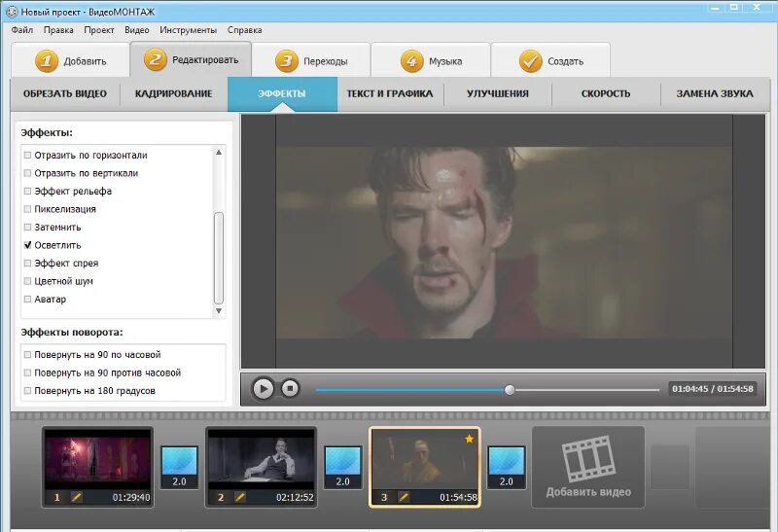The height and width of the screenshot is (532, 778).
Task: Enable Эффект рельефа checkbox
Action: [28, 191]
